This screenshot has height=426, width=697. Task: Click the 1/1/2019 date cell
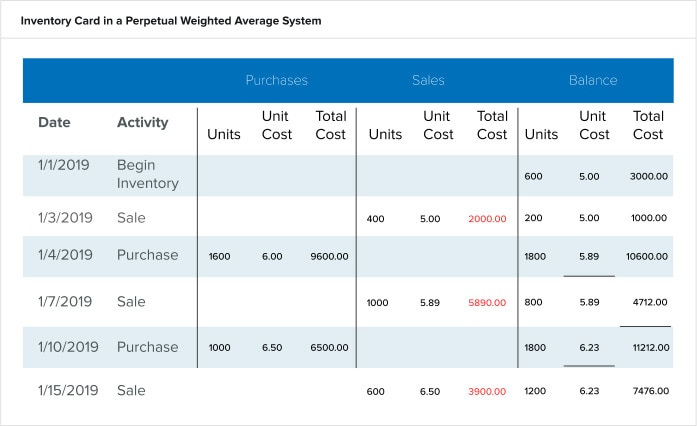pyautogui.click(x=65, y=165)
